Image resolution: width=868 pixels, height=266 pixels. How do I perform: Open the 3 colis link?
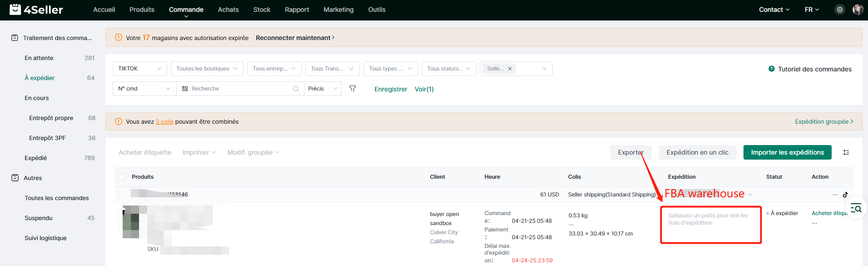click(165, 121)
